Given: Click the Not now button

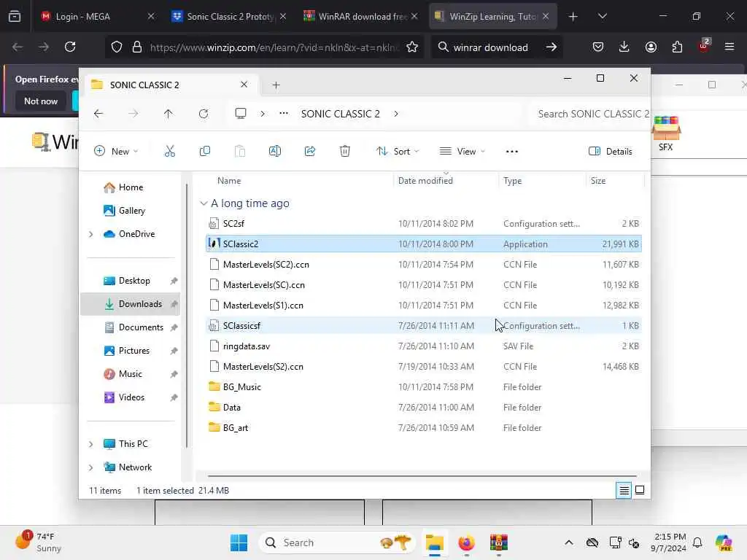Looking at the screenshot, I should point(41,101).
